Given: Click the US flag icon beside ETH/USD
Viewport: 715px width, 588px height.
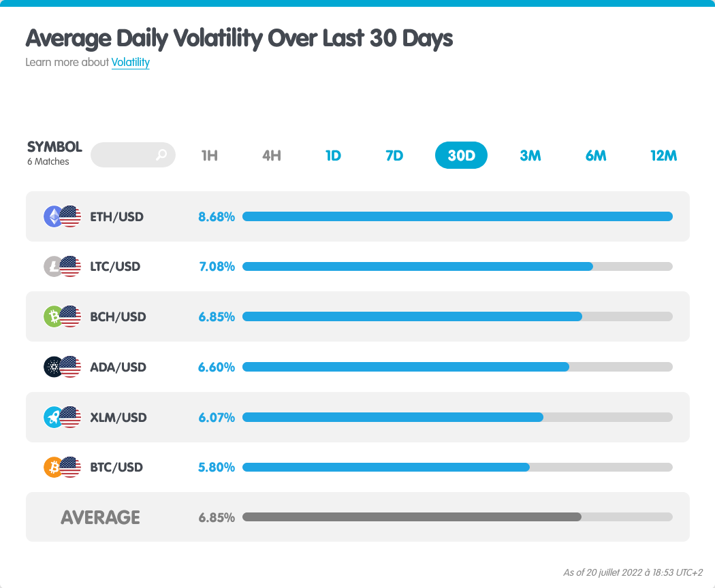Looking at the screenshot, I should click(70, 216).
